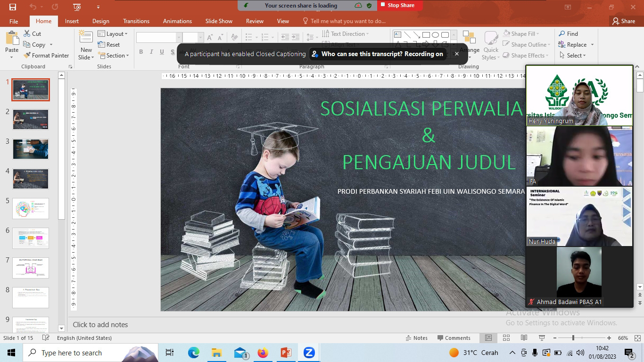Click the New Slide icon
The image size is (644, 362).
[x=86, y=37]
